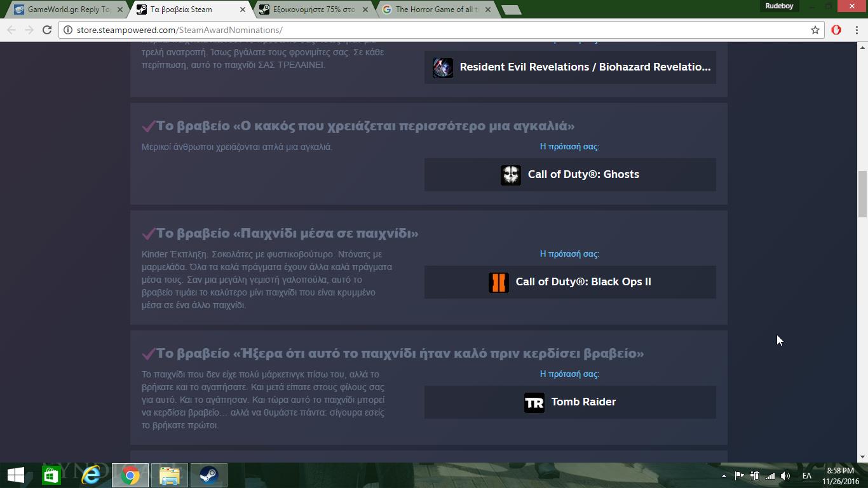Open the Resident Evil Revelations nomination
868x488 pixels.
click(x=570, y=67)
